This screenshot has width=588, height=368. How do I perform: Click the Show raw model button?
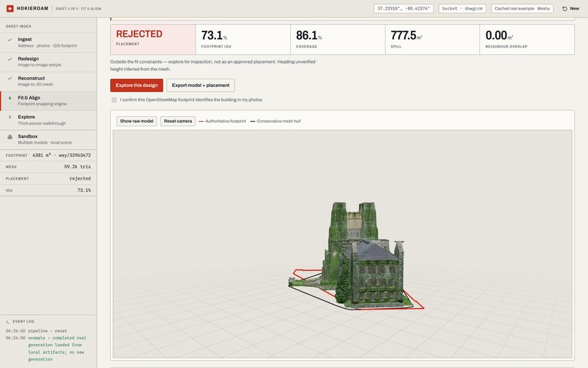point(136,121)
